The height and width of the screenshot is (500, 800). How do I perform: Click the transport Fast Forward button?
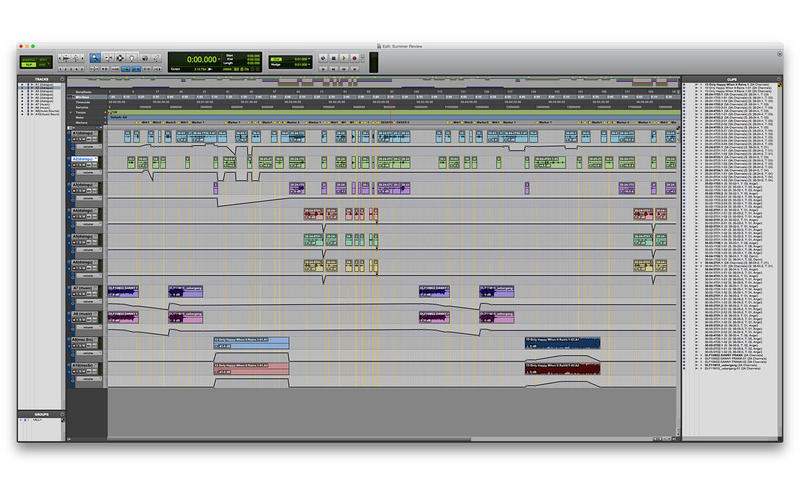coord(344,69)
